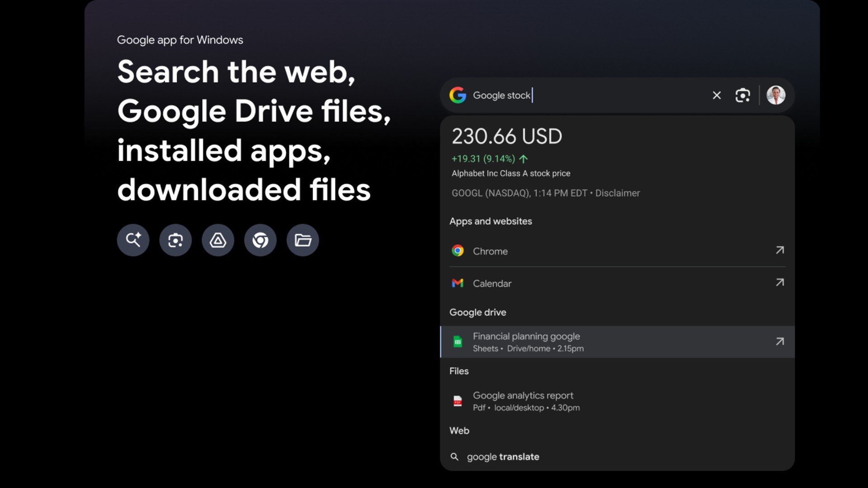
Task: Click the Chrome icon under Apps and websites
Action: pos(458,251)
